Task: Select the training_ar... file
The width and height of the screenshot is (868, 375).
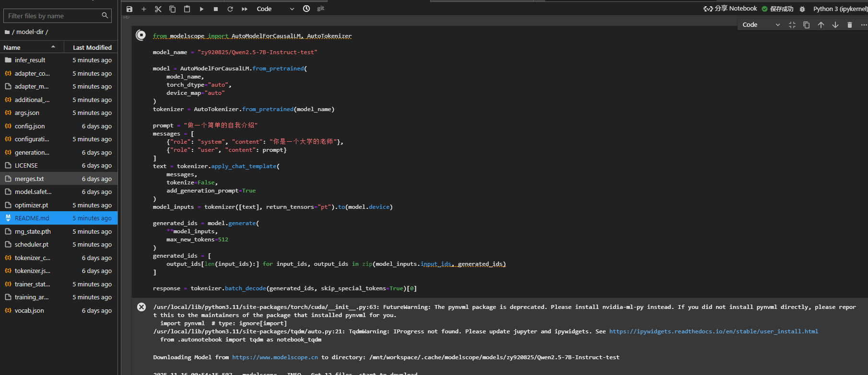Action: tap(59, 297)
